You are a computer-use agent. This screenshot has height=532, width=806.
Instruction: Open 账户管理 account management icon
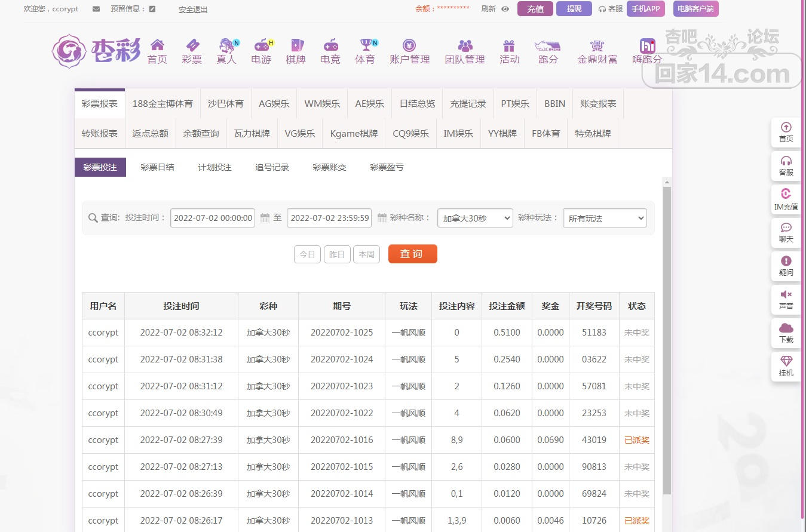pos(409,45)
